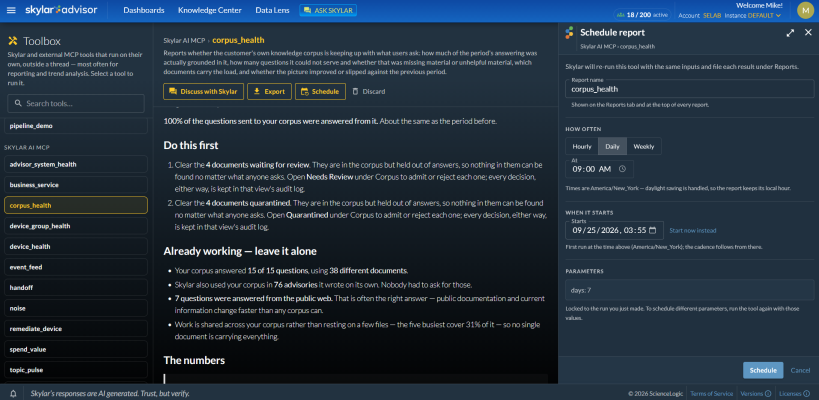Expand the Schedule report panel to full view
Image resolution: width=819 pixels, height=400 pixels.
[790, 32]
